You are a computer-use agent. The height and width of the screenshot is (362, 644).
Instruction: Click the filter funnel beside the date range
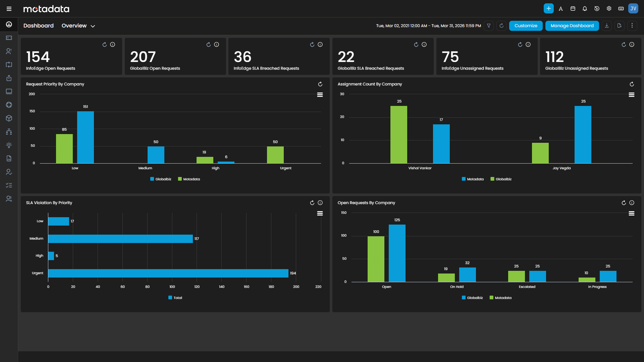point(489,25)
